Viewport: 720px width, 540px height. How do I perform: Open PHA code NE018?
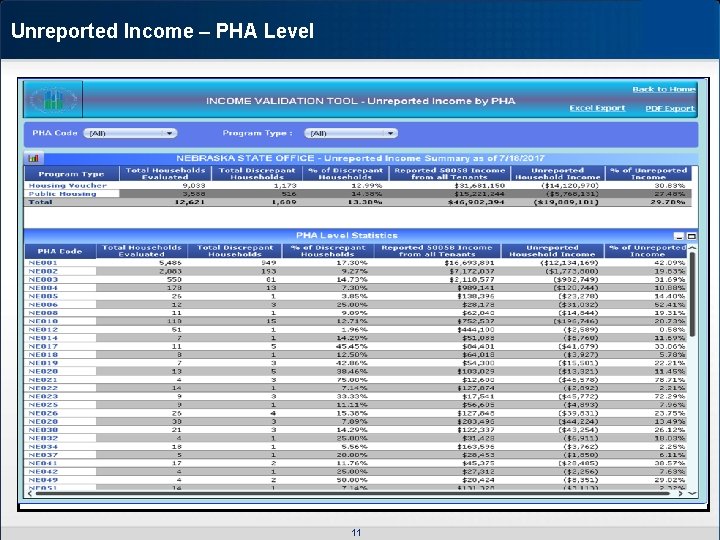pos(43,354)
